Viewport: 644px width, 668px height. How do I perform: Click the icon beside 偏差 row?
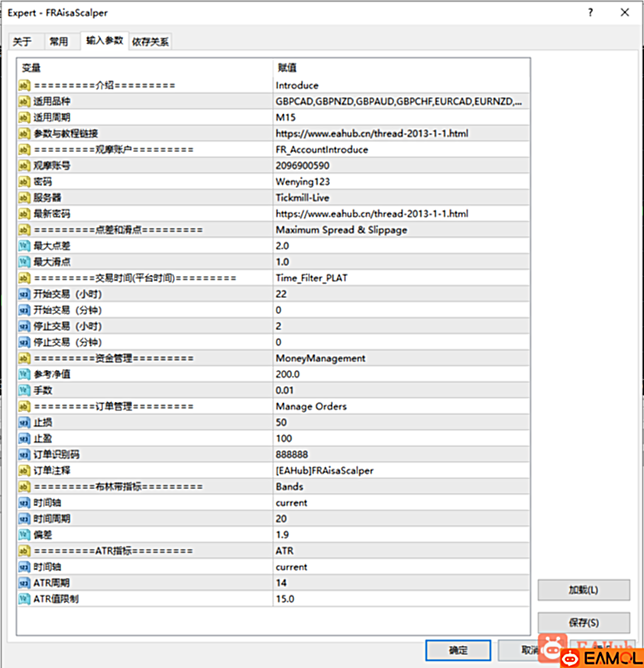(x=24, y=535)
